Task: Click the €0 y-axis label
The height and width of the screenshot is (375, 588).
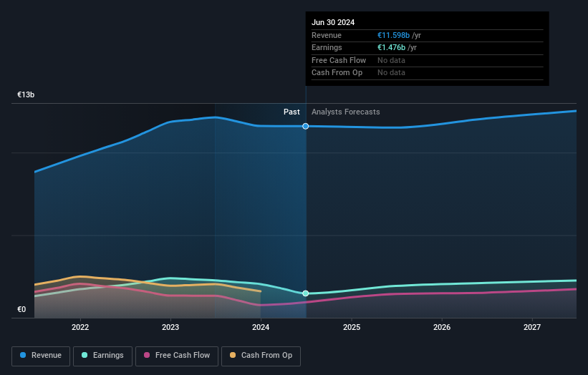Action: 21,309
